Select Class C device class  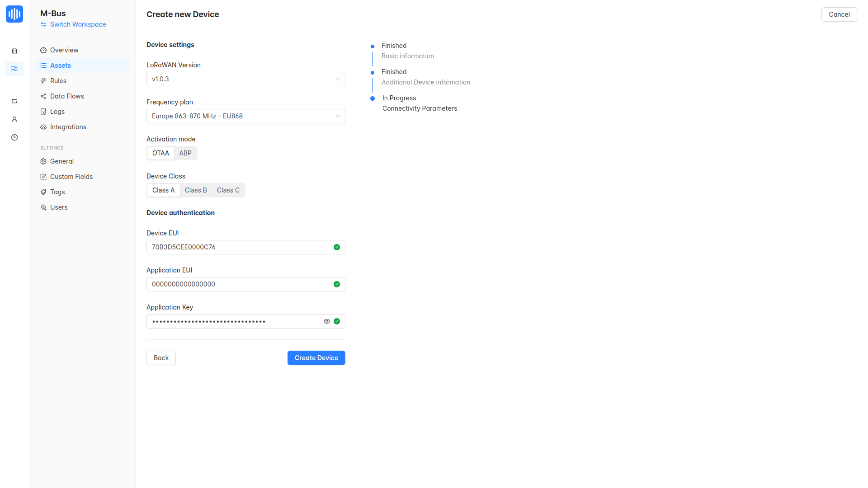228,190
